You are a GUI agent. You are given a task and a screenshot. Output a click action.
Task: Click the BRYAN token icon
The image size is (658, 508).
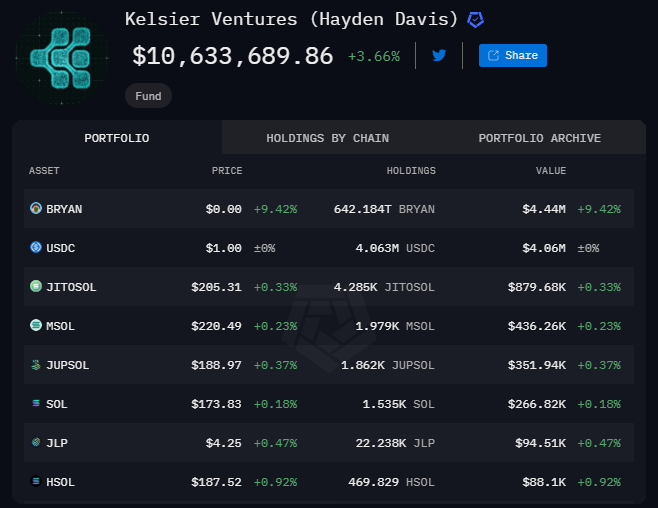(x=36, y=209)
